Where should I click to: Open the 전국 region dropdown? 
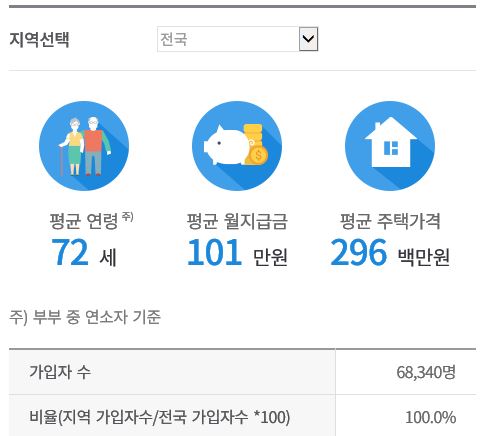(x=237, y=39)
